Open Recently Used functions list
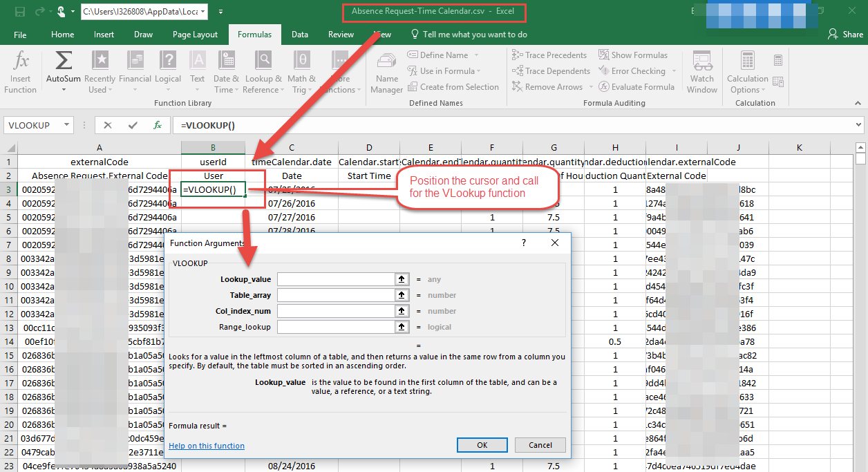 (100, 73)
